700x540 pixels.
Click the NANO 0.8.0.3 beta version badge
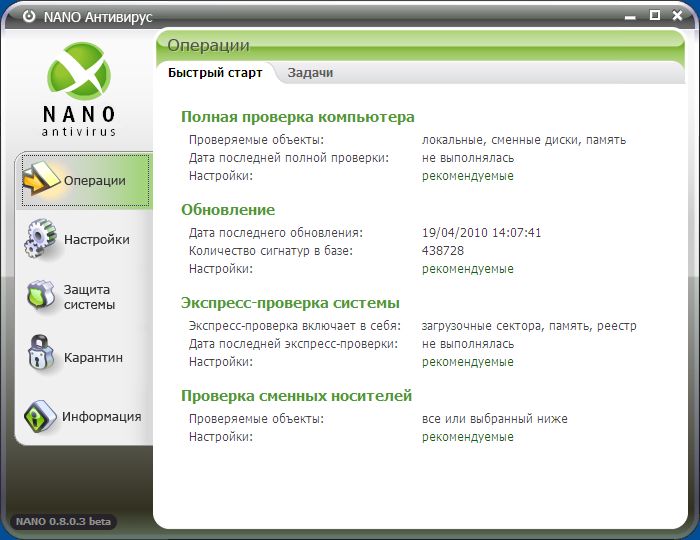pyautogui.click(x=63, y=522)
